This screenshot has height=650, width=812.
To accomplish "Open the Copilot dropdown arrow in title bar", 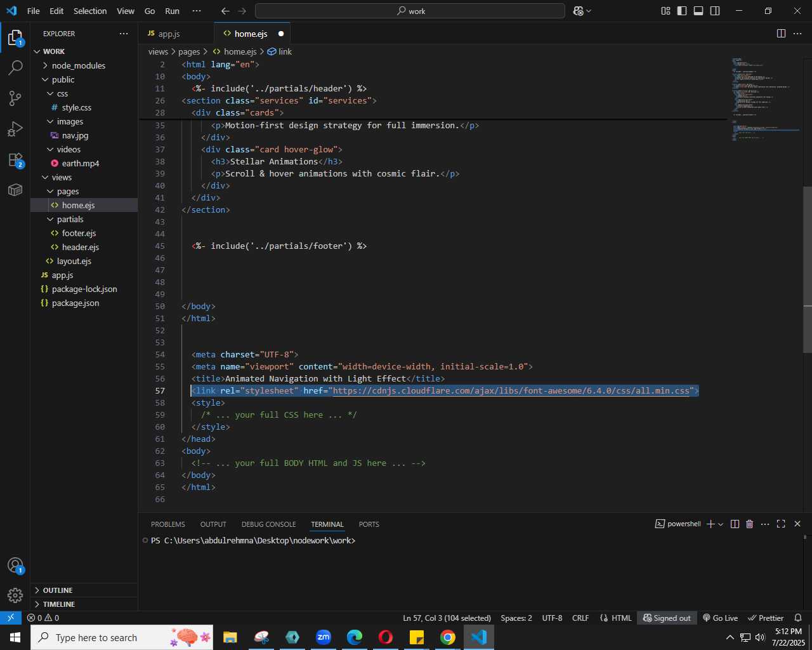I will click(x=589, y=11).
